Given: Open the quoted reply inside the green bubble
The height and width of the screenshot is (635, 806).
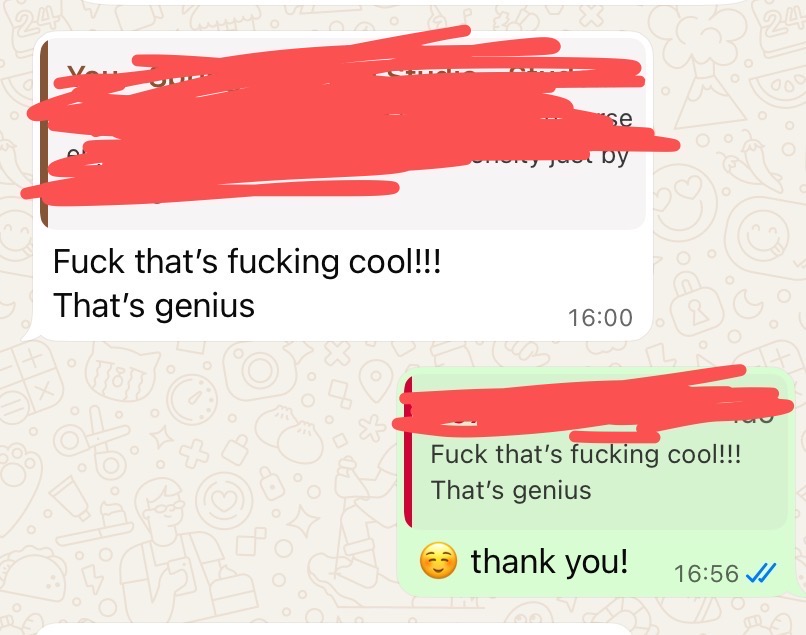Looking at the screenshot, I should 596,451.
